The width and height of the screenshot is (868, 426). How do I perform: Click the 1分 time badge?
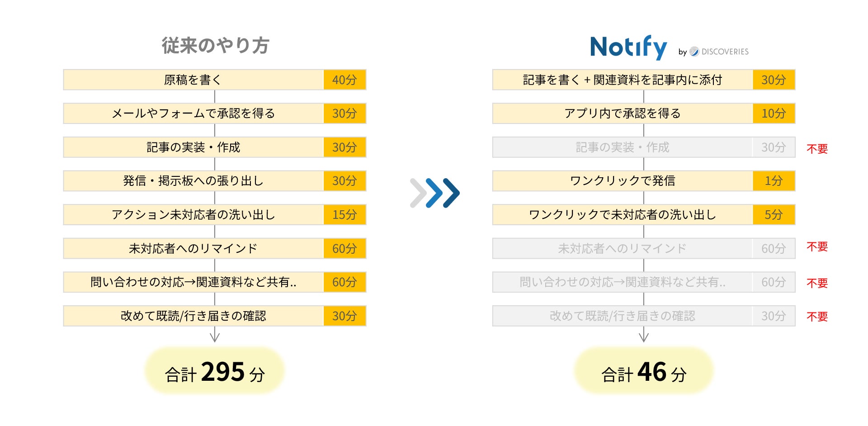pos(774,181)
